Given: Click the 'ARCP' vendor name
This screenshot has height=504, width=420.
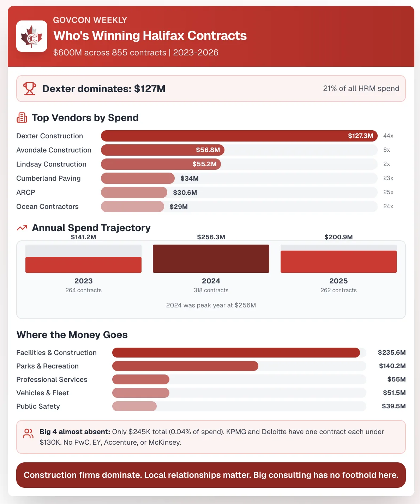Looking at the screenshot, I should 26,192.
